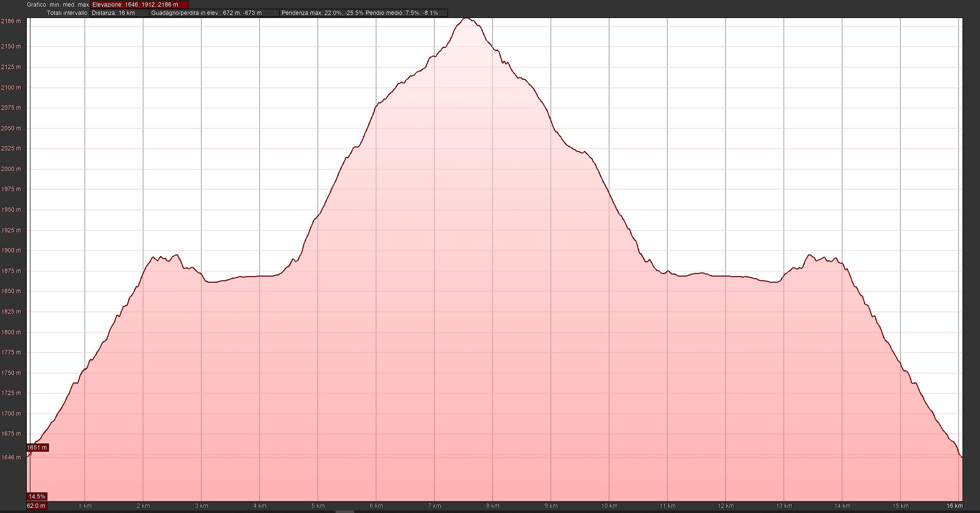Click the 2186 m label on elevation axis

[11, 21]
